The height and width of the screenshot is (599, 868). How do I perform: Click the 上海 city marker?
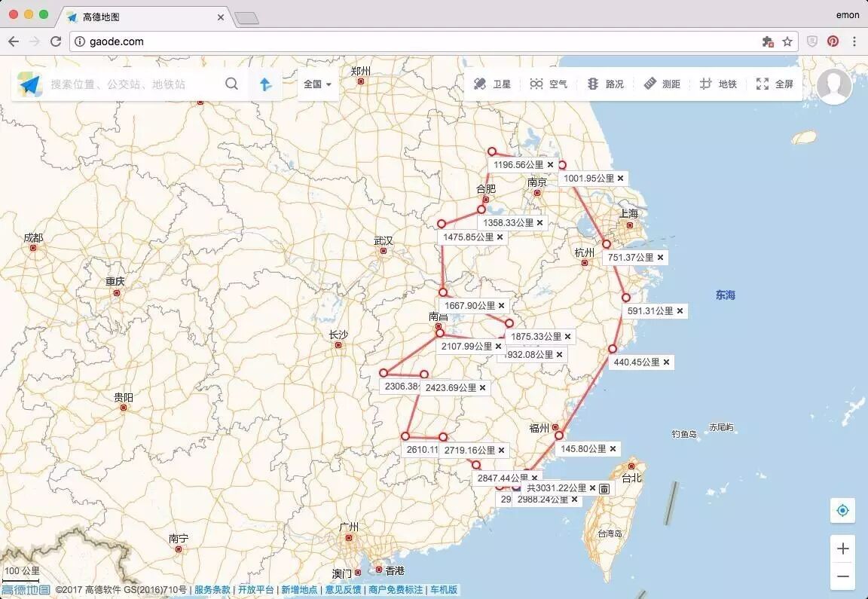pos(629,225)
